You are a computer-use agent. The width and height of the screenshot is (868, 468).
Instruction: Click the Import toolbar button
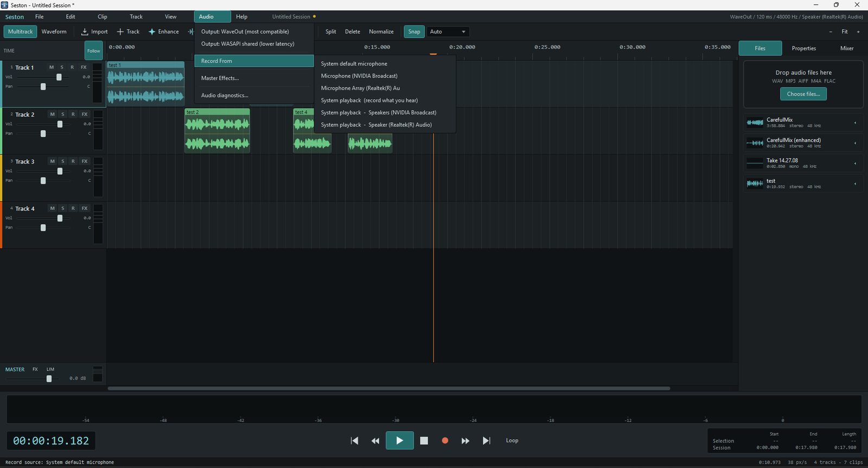click(x=94, y=31)
